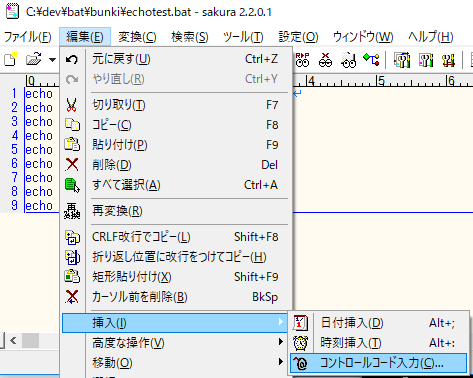Viewport: 473px width, 378px height.
Task: Select コントロールコード入力(C)... in the submenu
Action: (x=378, y=363)
